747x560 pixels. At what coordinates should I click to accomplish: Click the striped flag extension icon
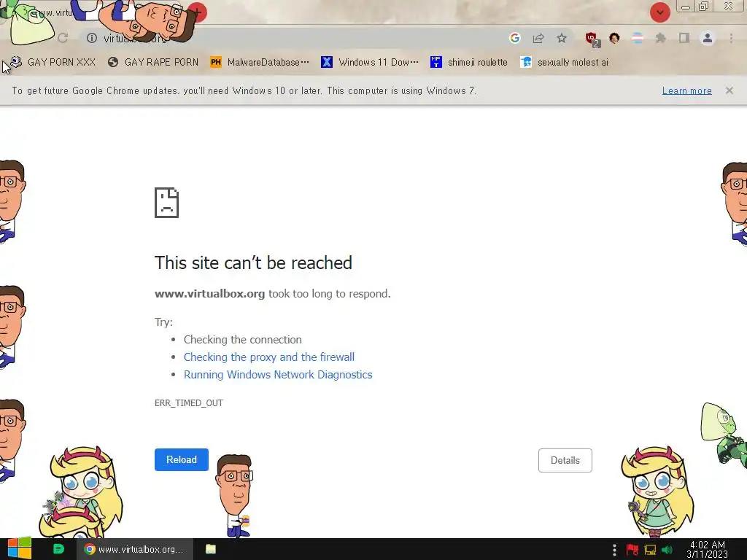pos(638,38)
